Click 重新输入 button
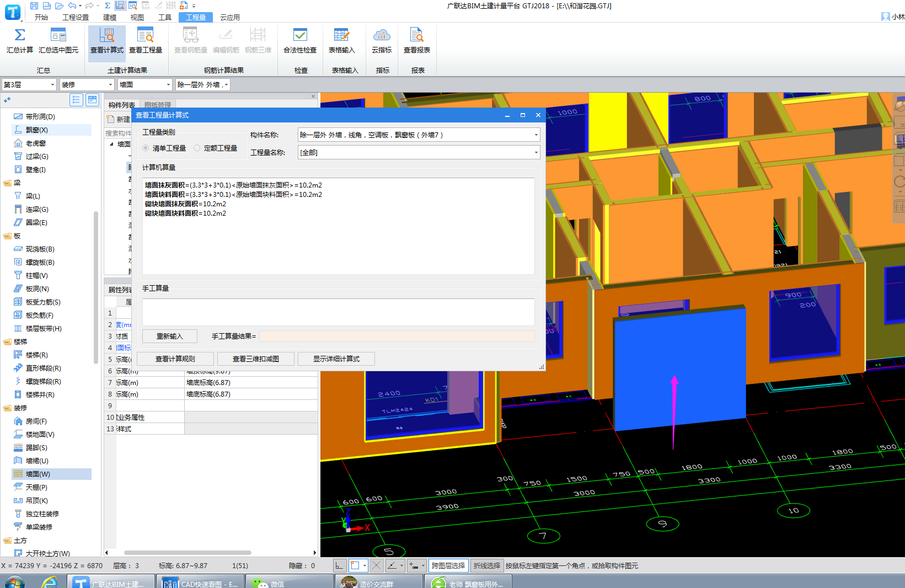Screen dimensions: 905x588 click(x=170, y=336)
